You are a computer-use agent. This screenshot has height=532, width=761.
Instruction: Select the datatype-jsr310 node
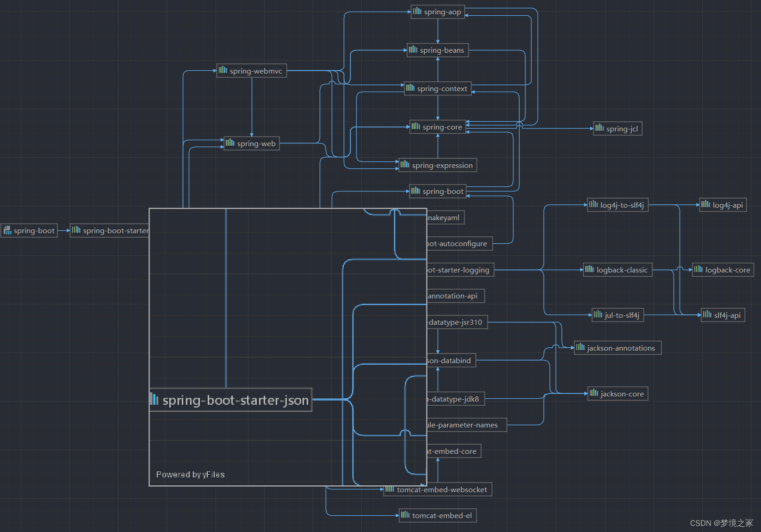point(457,322)
